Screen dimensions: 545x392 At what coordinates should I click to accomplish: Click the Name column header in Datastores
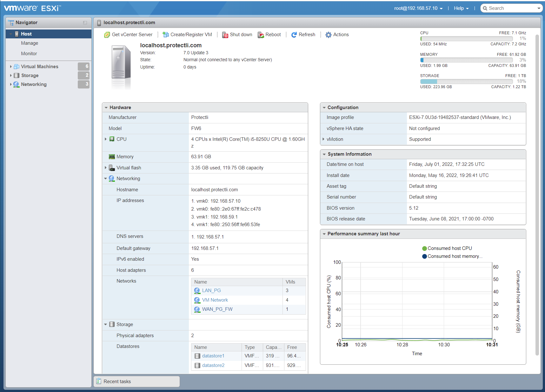216,347
